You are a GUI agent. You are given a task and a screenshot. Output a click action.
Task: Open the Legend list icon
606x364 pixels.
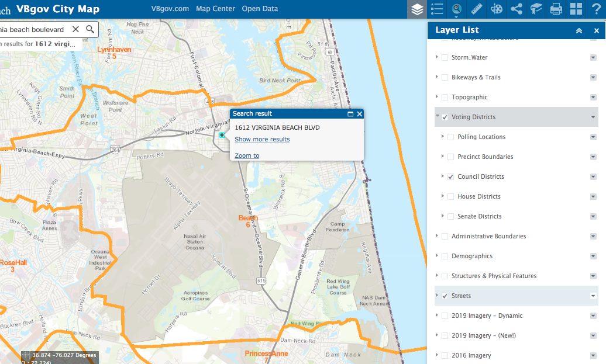436,9
